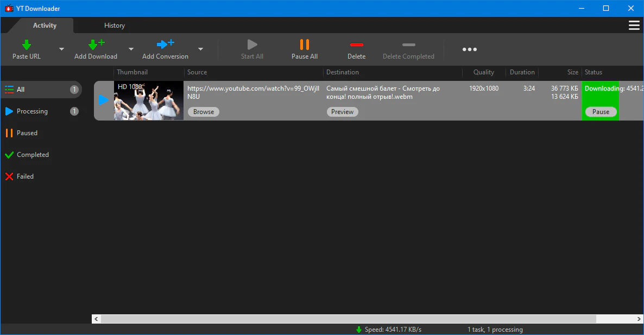Viewport: 644px width, 335px height.
Task: Click the blue play icon on download row
Action: (x=104, y=100)
